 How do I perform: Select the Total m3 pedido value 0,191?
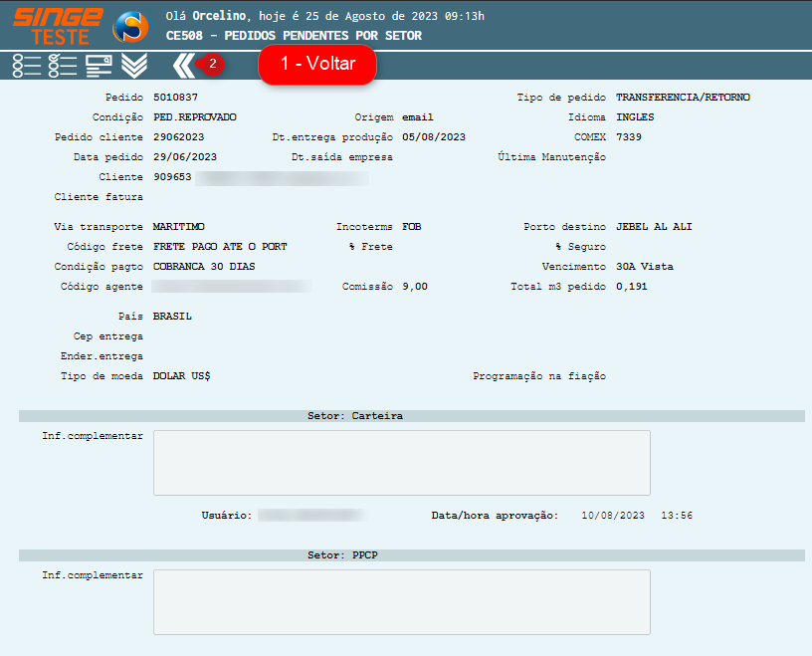point(632,287)
